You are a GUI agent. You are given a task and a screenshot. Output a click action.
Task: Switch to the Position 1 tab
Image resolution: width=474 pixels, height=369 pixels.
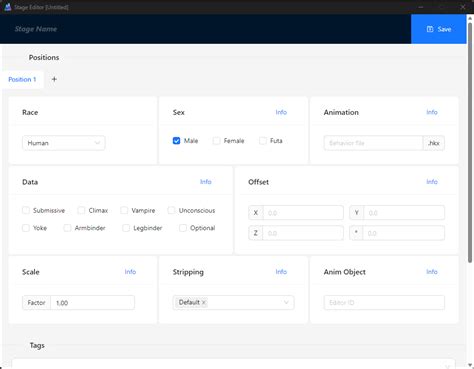tap(22, 79)
